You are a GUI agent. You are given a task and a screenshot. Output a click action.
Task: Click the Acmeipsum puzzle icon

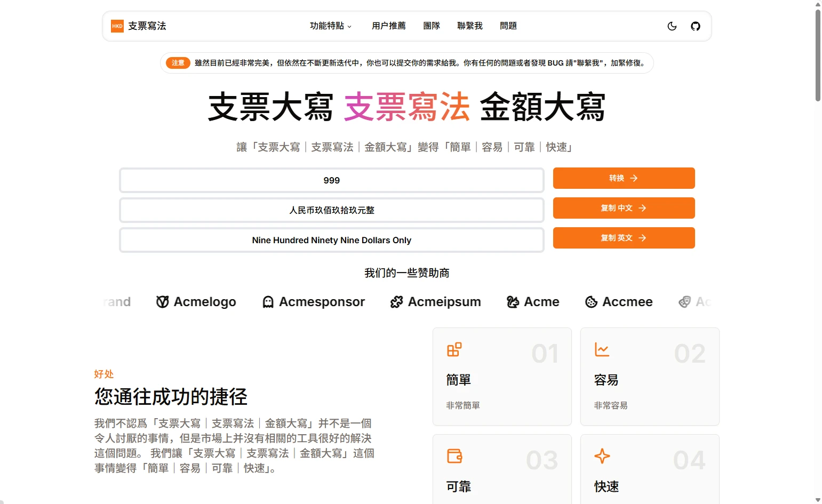point(396,302)
